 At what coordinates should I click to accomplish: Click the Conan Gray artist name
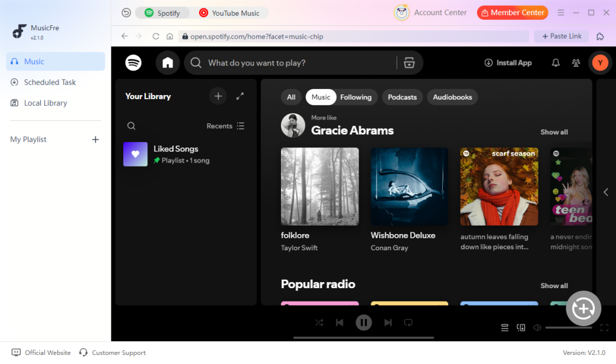click(x=389, y=248)
